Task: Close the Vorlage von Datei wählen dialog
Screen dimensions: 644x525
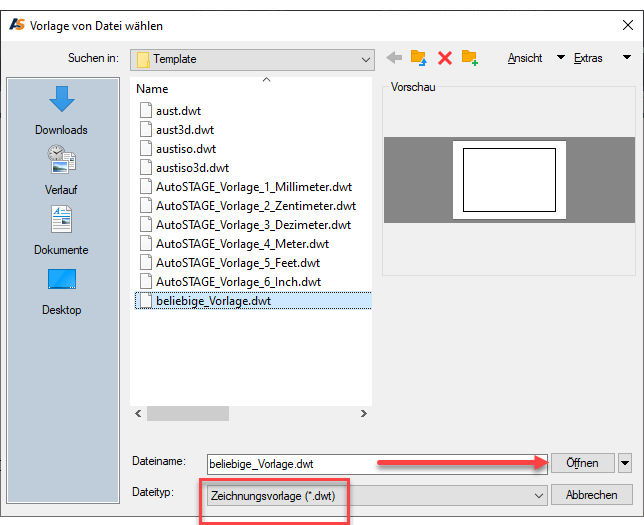Action: pos(628,25)
